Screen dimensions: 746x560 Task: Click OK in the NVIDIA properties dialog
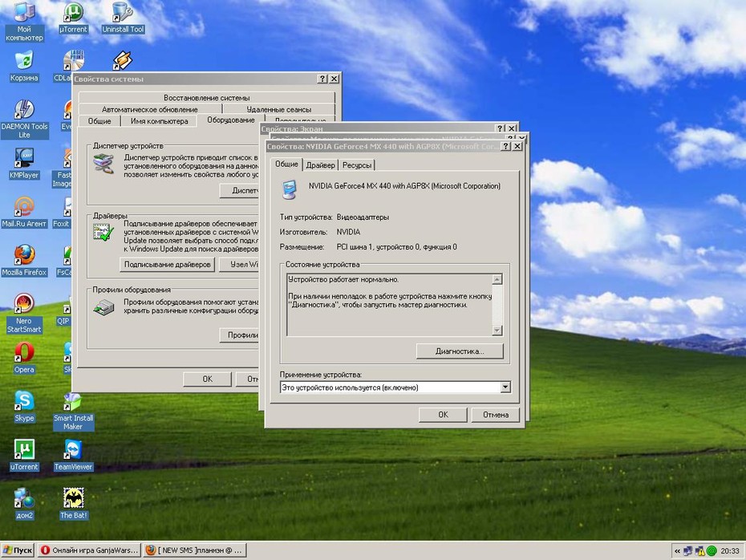coord(443,415)
